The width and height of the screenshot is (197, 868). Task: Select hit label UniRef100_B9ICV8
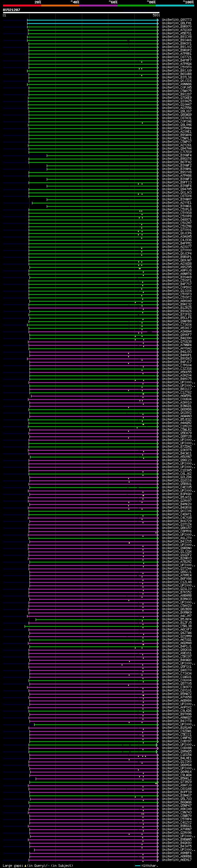[x=177, y=37]
